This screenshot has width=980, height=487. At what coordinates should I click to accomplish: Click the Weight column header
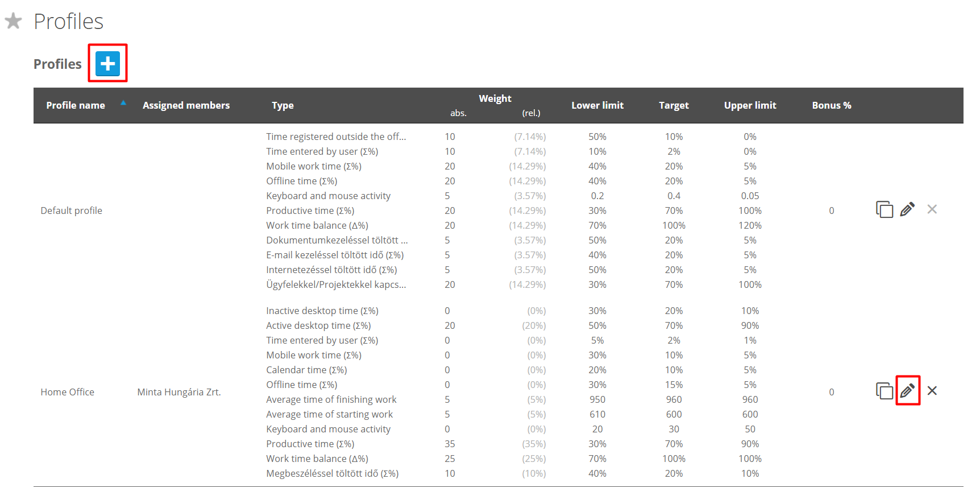tap(495, 98)
